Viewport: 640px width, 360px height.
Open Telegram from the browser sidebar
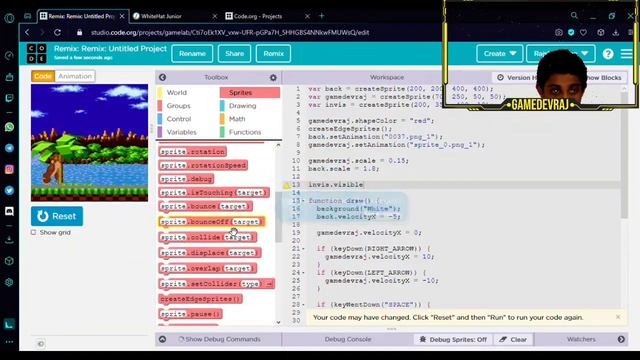(9, 148)
